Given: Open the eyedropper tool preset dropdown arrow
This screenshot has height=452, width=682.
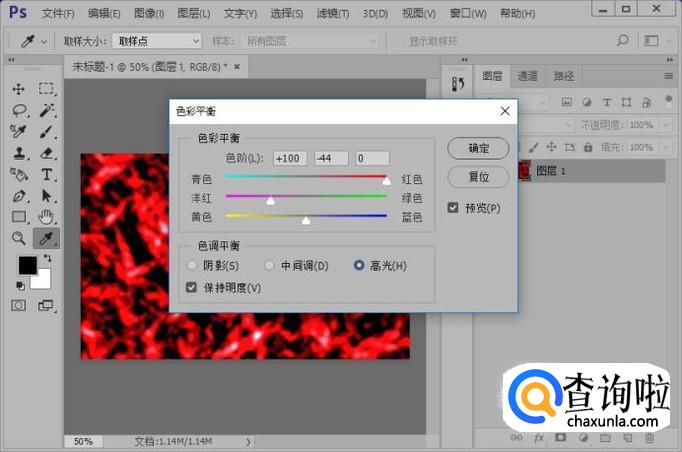Looking at the screenshot, I should pos(44,42).
